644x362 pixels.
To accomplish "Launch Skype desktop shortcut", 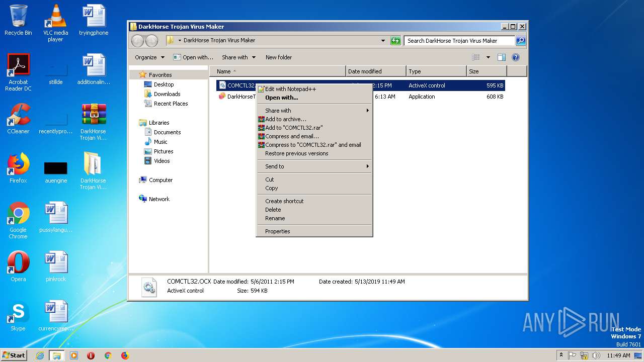I will tap(18, 316).
